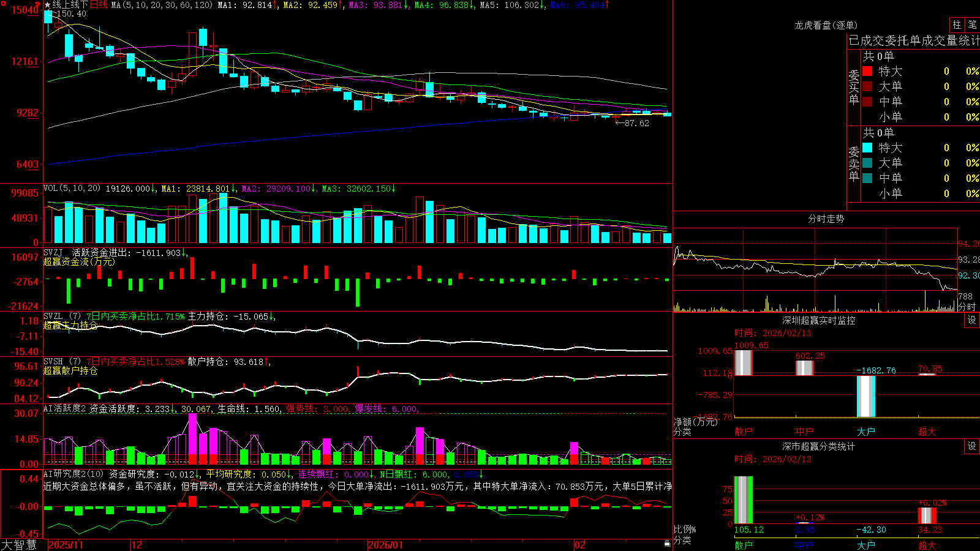The image size is (980, 551).
Task: Click dark red 大单 buy-order color swatch
Action: point(867,86)
